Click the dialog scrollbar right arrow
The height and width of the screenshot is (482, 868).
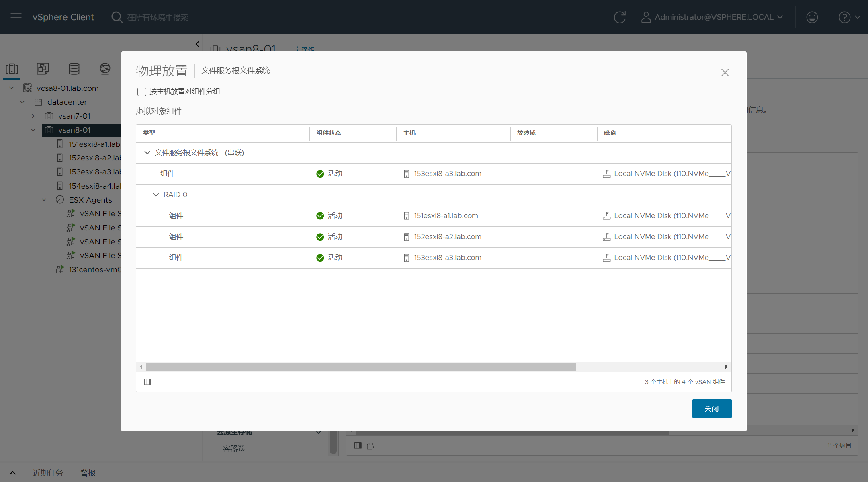tap(726, 367)
